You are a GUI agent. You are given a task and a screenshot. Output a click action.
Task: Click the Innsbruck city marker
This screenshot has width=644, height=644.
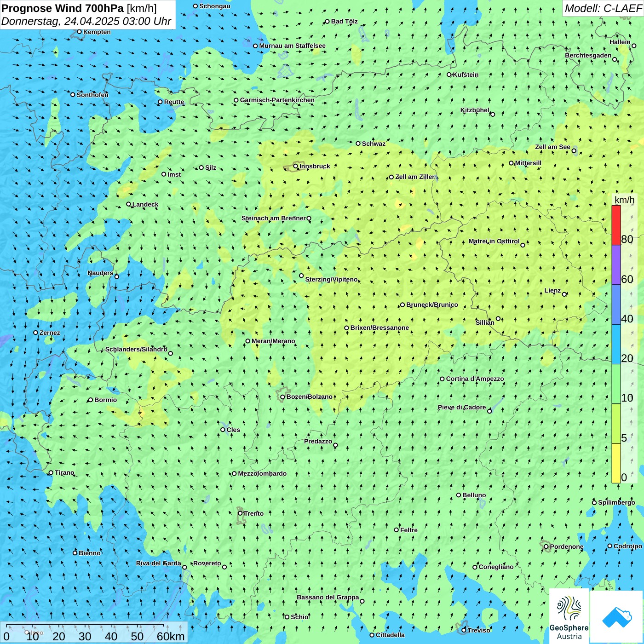pyautogui.click(x=296, y=166)
